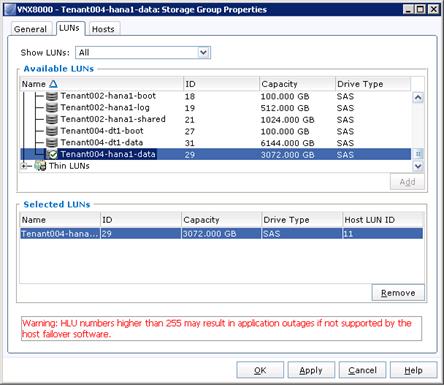Click the red HLU warning text
The height and width of the screenshot is (387, 444).
pyautogui.click(x=217, y=328)
